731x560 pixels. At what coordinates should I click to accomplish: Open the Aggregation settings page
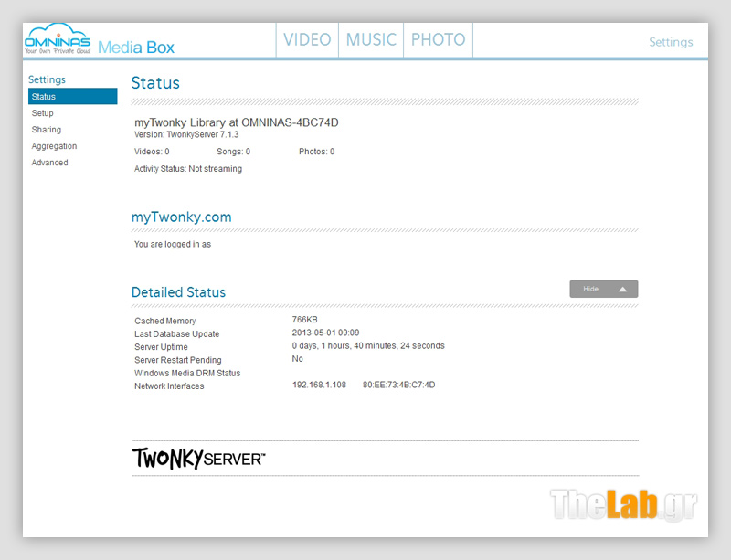click(x=54, y=146)
